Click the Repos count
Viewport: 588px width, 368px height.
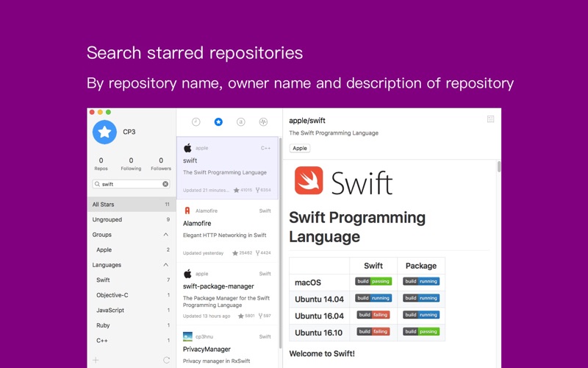101,163
